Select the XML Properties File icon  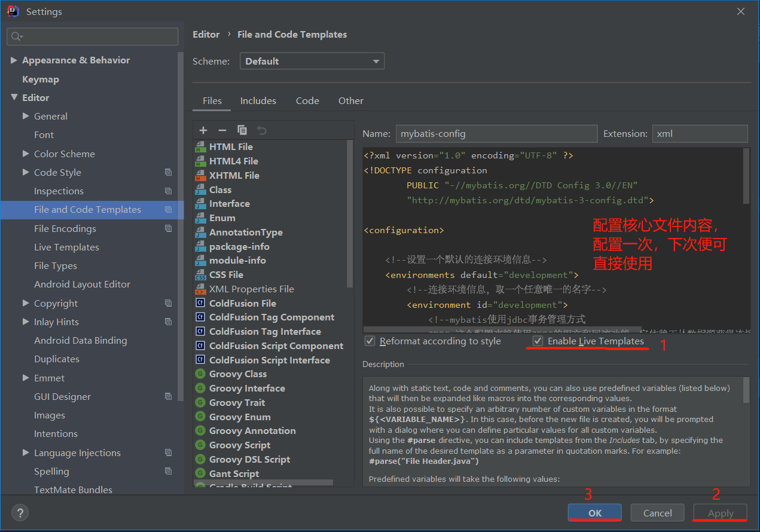[x=200, y=289]
